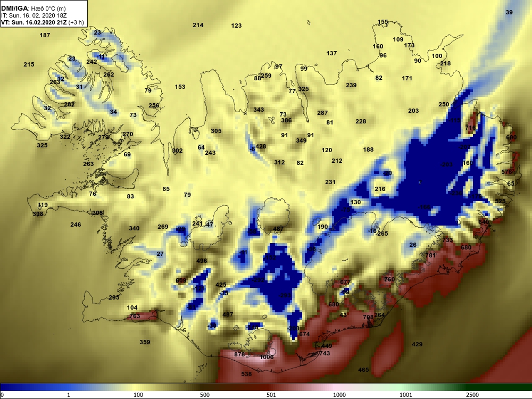Click the value 398 on the western peninsula
This screenshot has width=532, height=399.
(x=38, y=214)
